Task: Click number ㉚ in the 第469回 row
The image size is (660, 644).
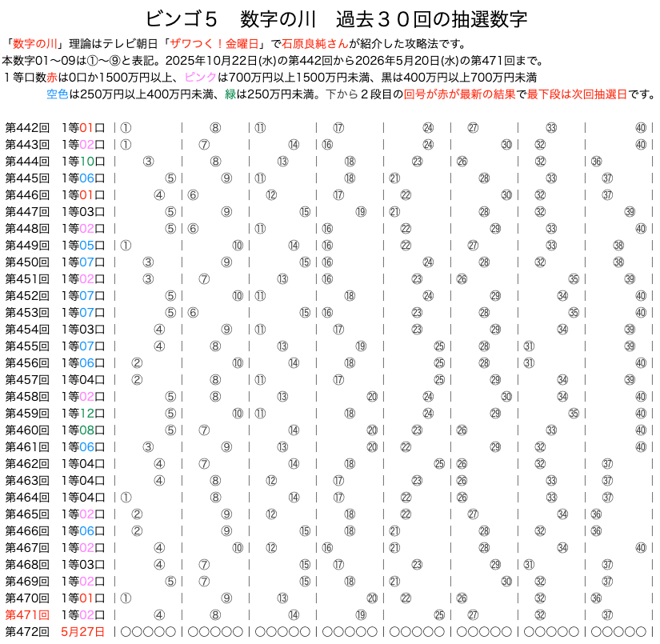Action: [x=506, y=582]
